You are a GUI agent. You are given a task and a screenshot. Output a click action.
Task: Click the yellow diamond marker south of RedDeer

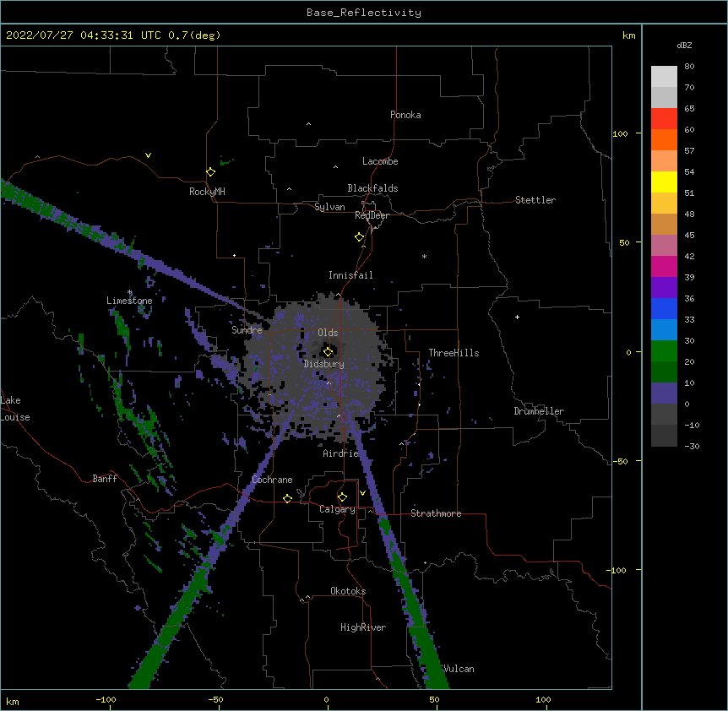[360, 237]
